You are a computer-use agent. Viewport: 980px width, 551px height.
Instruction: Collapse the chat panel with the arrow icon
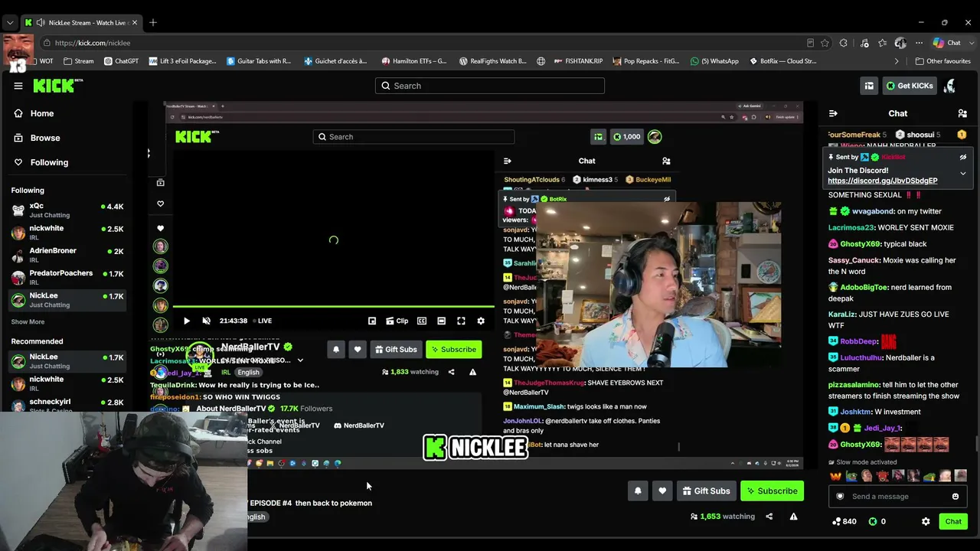pos(833,113)
